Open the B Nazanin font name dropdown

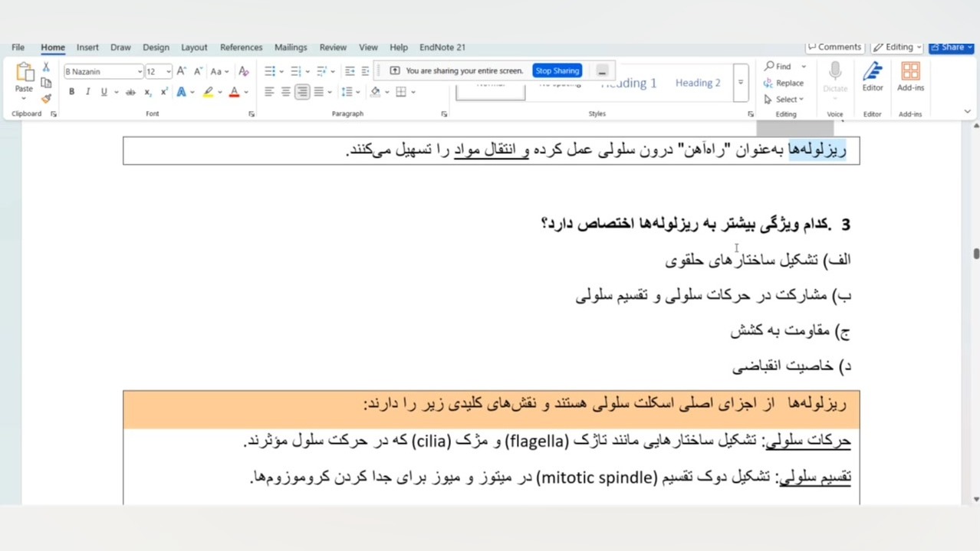140,71
